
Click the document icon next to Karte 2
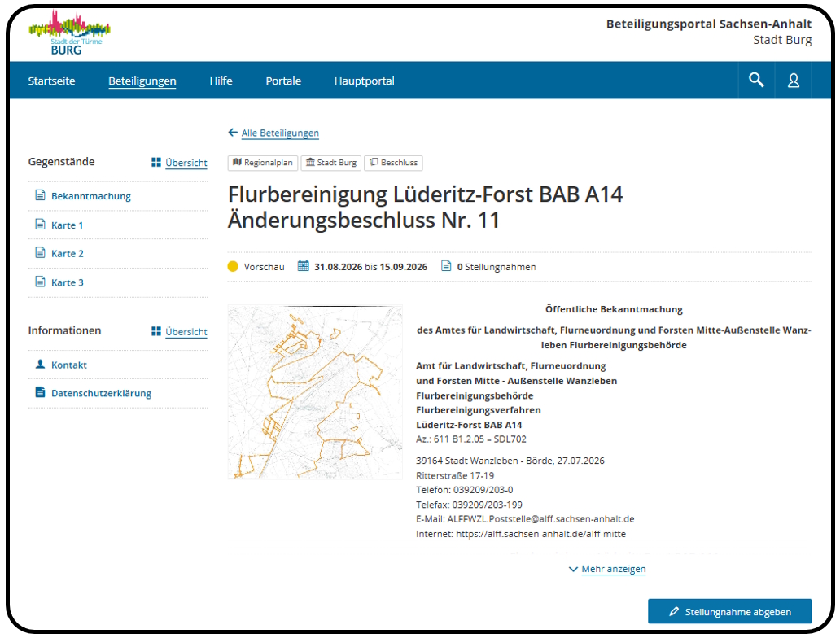tap(40, 252)
